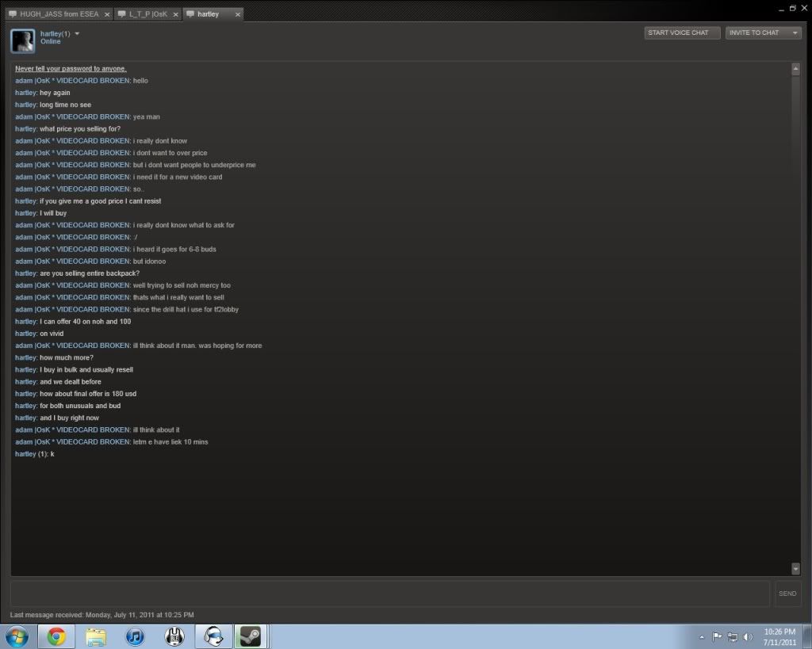Click the message 'I will buy'
The height and width of the screenshot is (649, 812).
pos(53,213)
